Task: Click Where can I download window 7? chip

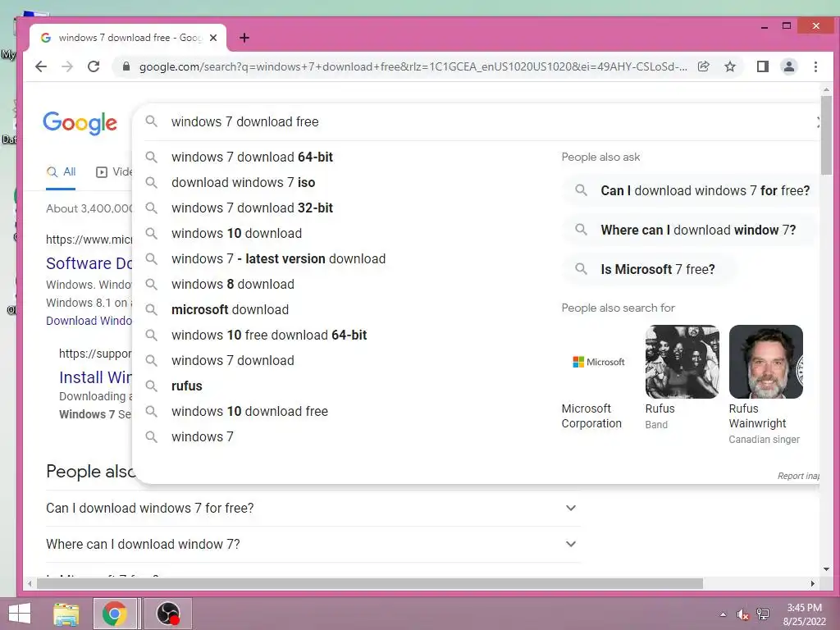Action: 691,230
